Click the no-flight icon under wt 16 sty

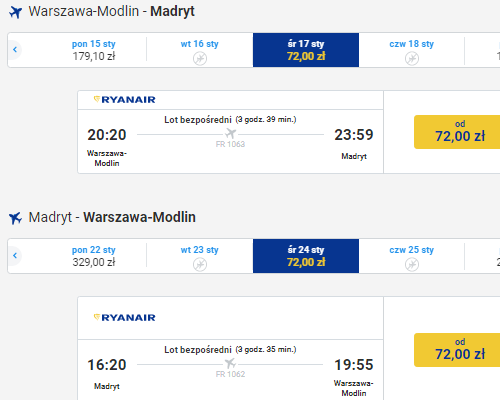[200, 59]
